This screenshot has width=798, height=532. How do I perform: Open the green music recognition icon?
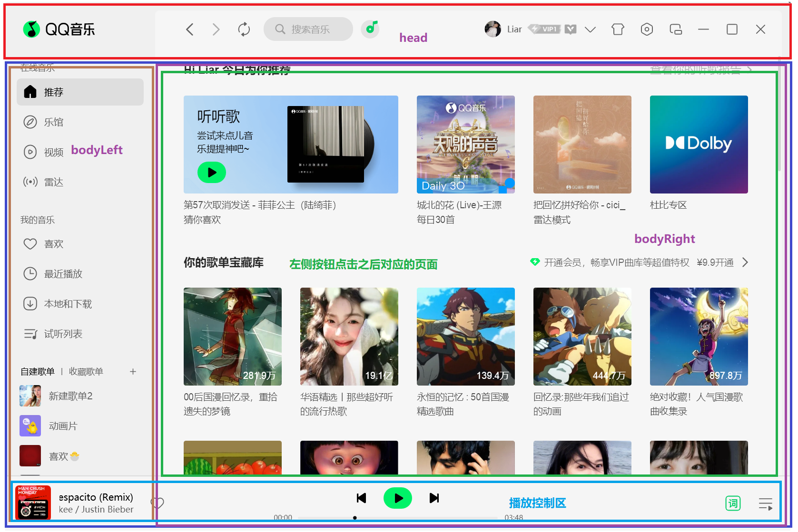pyautogui.click(x=371, y=29)
